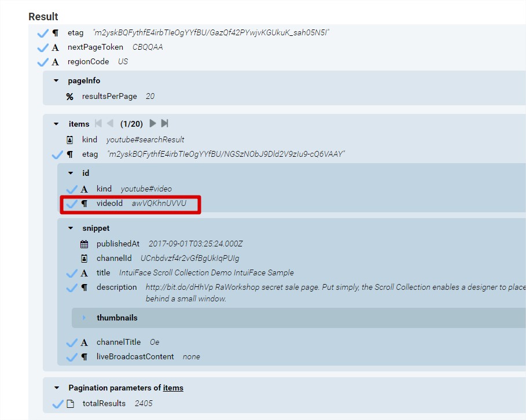Image resolution: width=526 pixels, height=420 pixels.
Task: Uncheck the channelTitle checkmark
Action: coord(72,342)
